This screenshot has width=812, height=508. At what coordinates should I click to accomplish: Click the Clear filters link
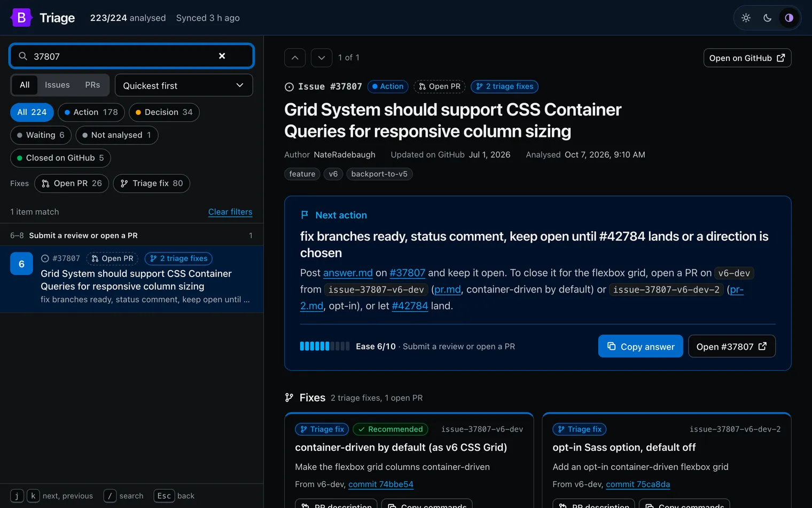[230, 212]
